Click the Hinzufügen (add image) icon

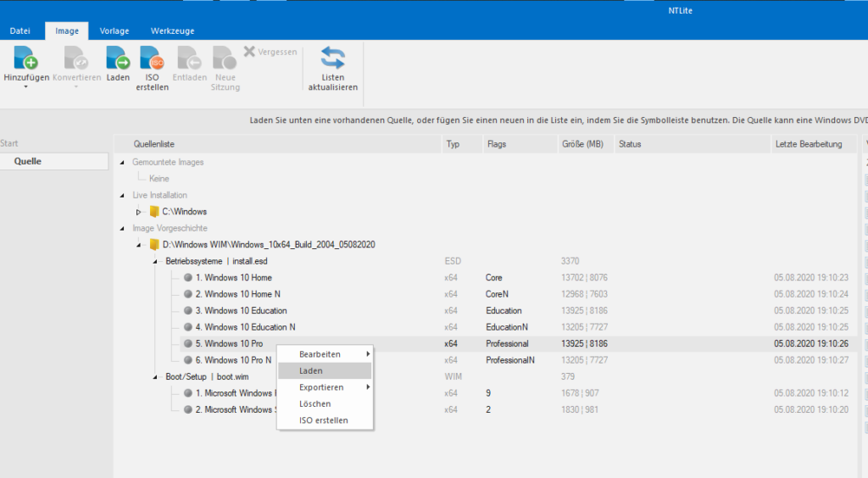25,58
